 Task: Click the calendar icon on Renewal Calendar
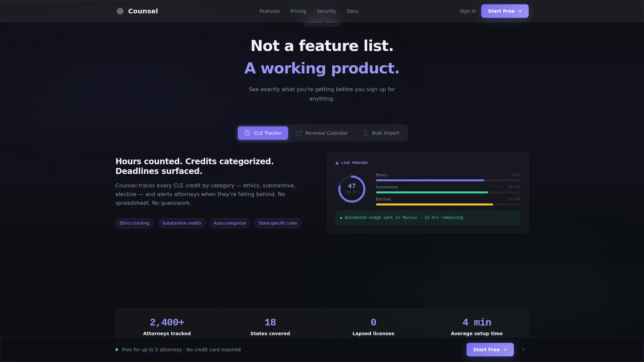click(299, 133)
